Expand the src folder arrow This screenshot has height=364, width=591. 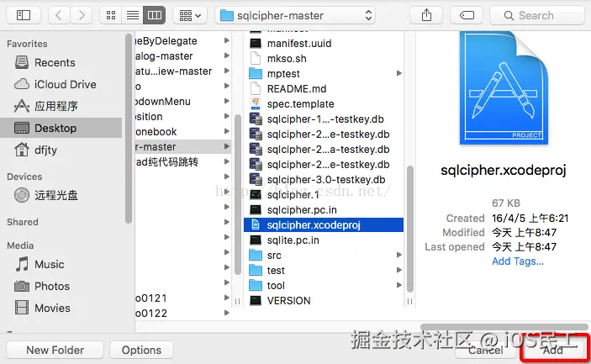click(398, 255)
